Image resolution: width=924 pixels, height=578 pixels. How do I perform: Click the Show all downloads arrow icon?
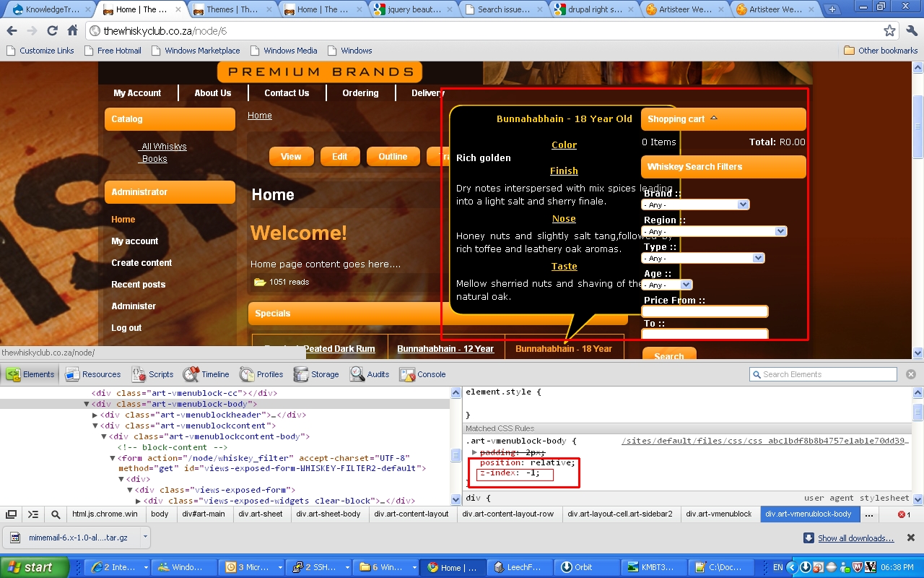pyautogui.click(x=809, y=538)
